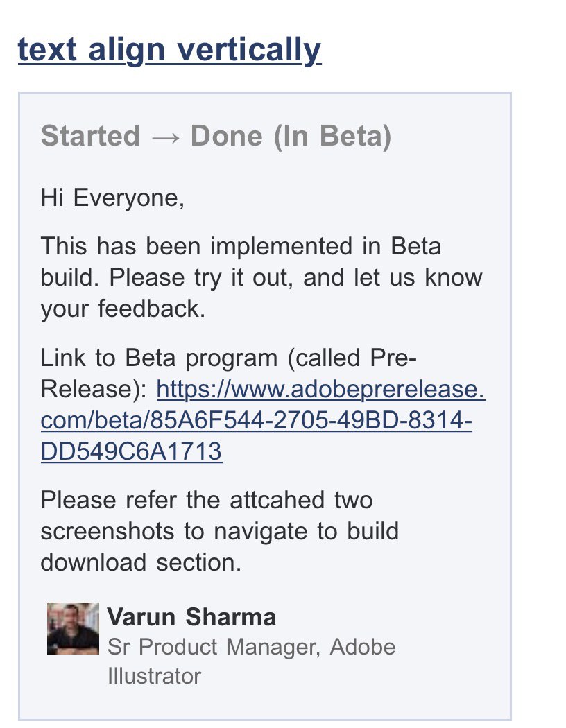
Task: Click the word 'Illustrator' below the author name
Action: [x=154, y=676]
